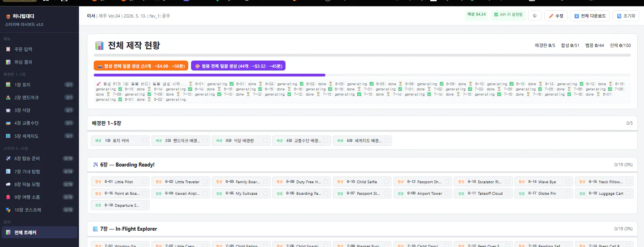
Task: Tick the checkbox for 6-14 Wave Bye
Action: point(568,182)
